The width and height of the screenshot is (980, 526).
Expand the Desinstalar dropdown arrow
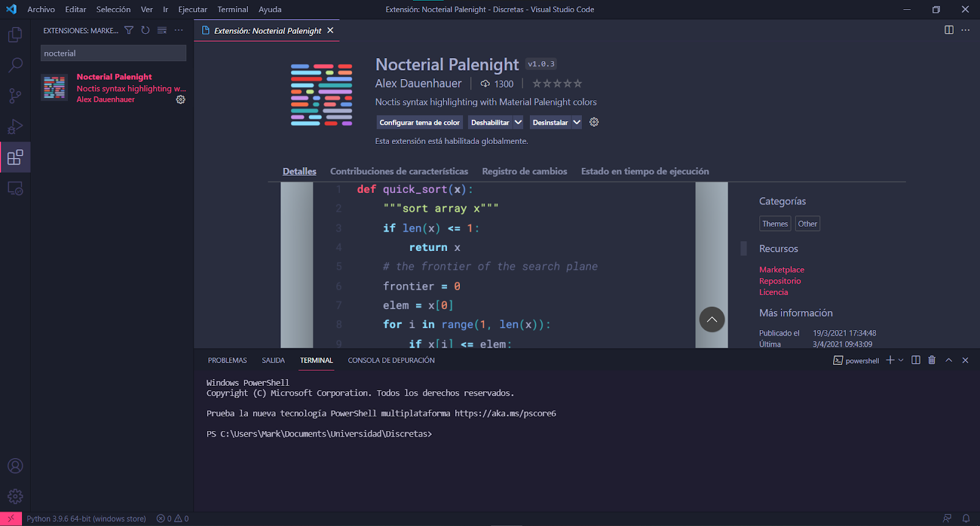point(576,122)
